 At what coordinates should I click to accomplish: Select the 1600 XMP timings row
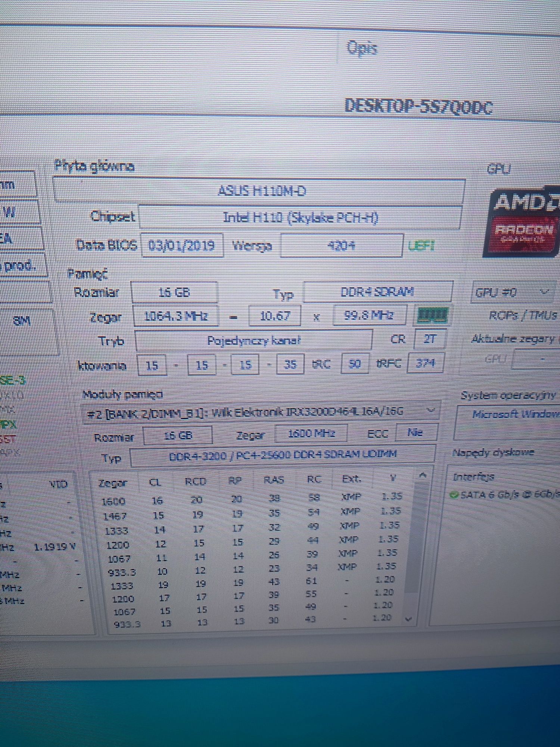(x=252, y=499)
